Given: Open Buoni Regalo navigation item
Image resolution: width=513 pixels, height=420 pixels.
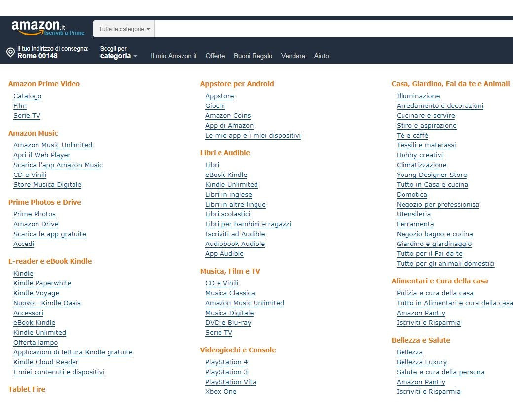Looking at the screenshot, I should (253, 56).
